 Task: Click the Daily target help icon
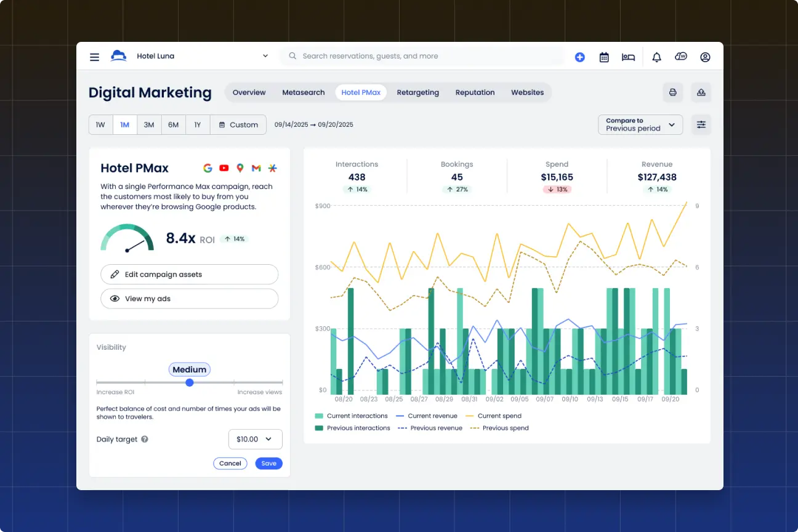tap(145, 440)
